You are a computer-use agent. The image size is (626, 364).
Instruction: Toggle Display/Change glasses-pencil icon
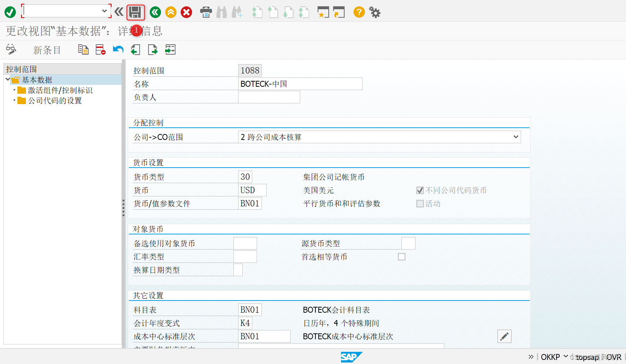tap(11, 49)
